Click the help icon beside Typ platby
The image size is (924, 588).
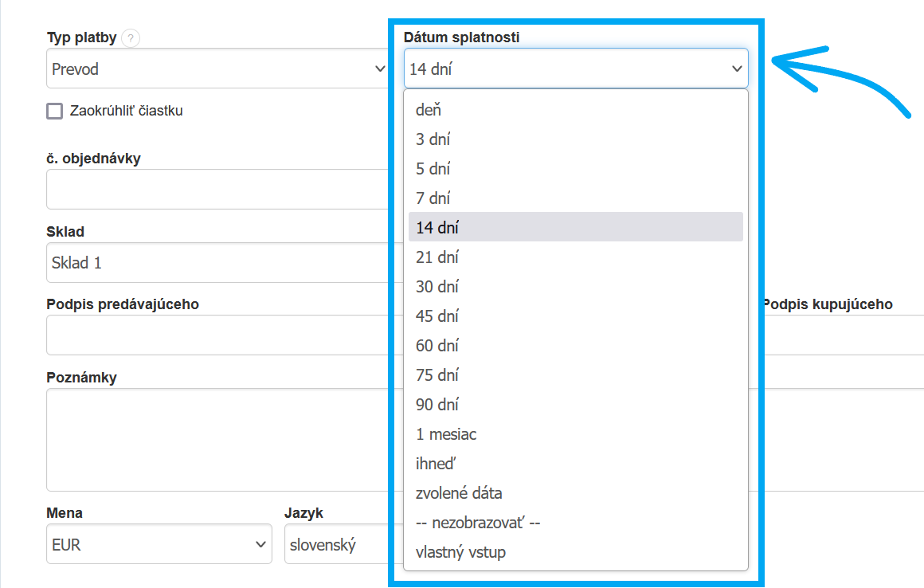coord(131,38)
